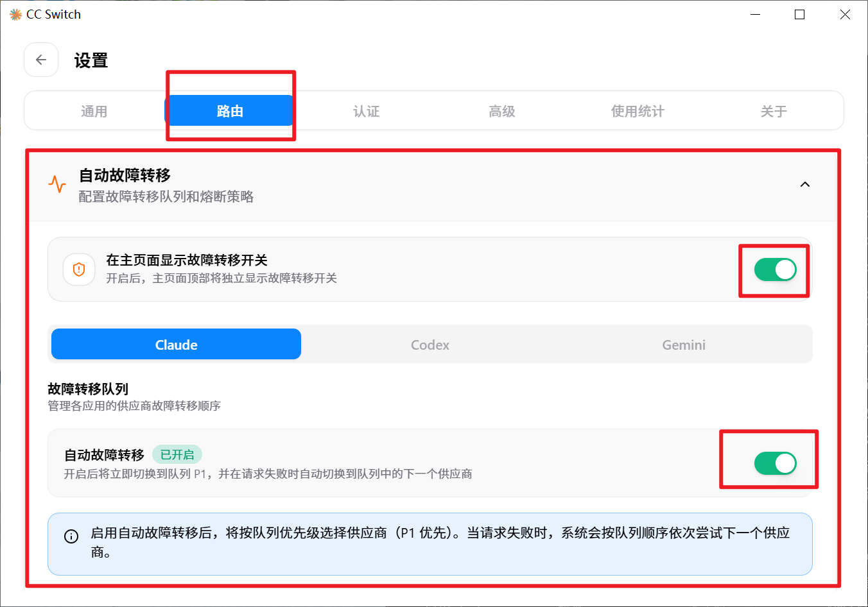Screen dimensions: 868x607
Task: Click the 设置 page title
Action: click(91, 60)
